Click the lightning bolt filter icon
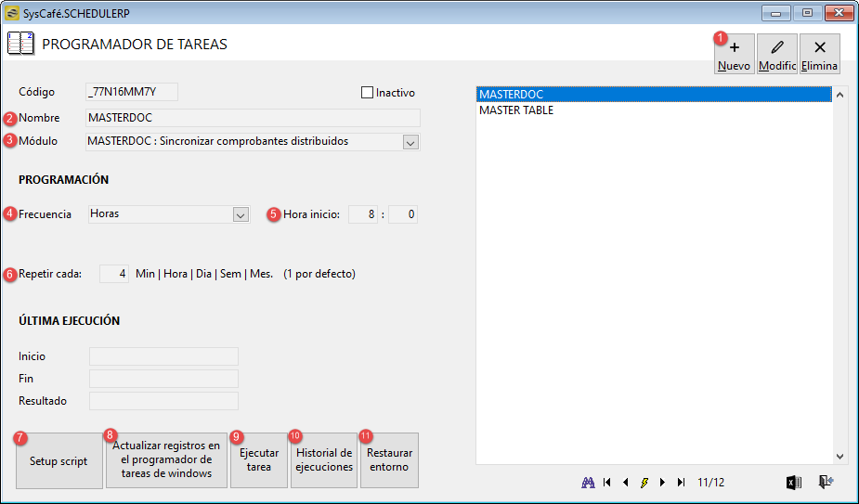859x504 pixels. click(644, 482)
